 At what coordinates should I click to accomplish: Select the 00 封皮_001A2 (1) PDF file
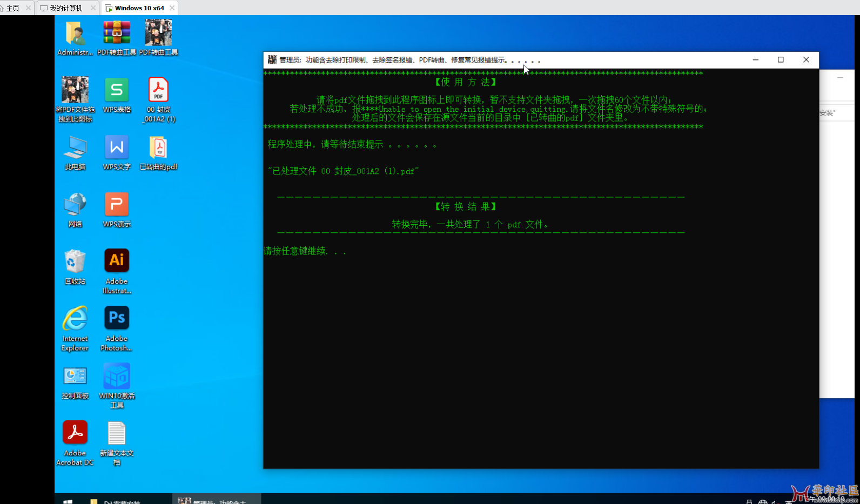pos(158,90)
